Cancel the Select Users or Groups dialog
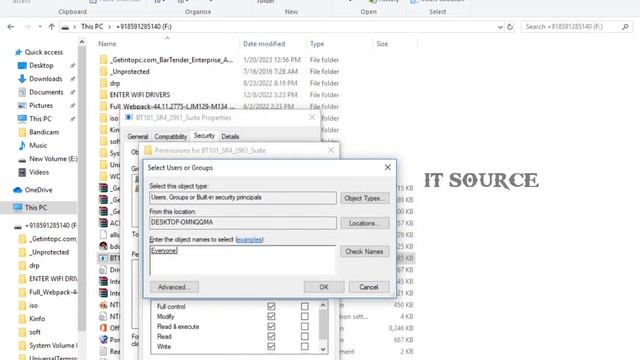 click(369, 287)
